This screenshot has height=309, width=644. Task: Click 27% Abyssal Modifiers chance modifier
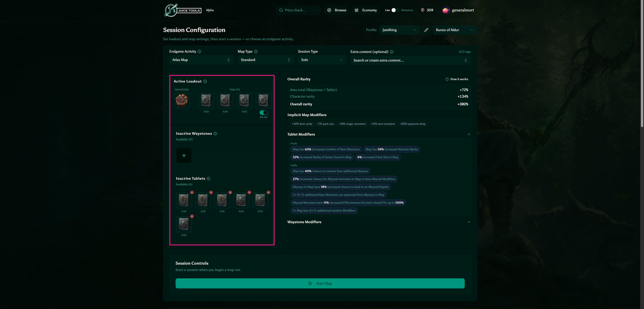344,179
